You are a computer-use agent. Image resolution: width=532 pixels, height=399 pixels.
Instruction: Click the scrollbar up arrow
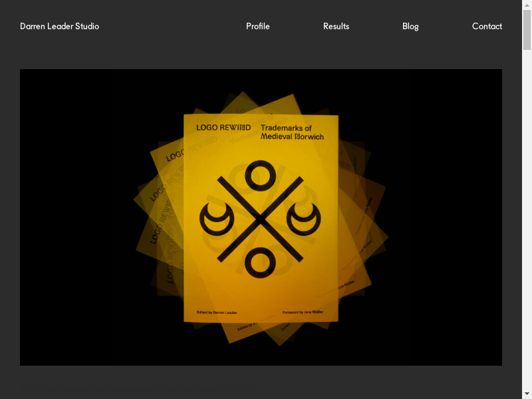[527, 5]
